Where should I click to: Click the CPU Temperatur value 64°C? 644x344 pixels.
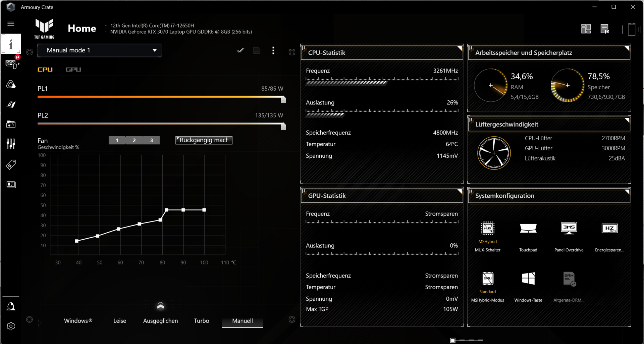(452, 144)
